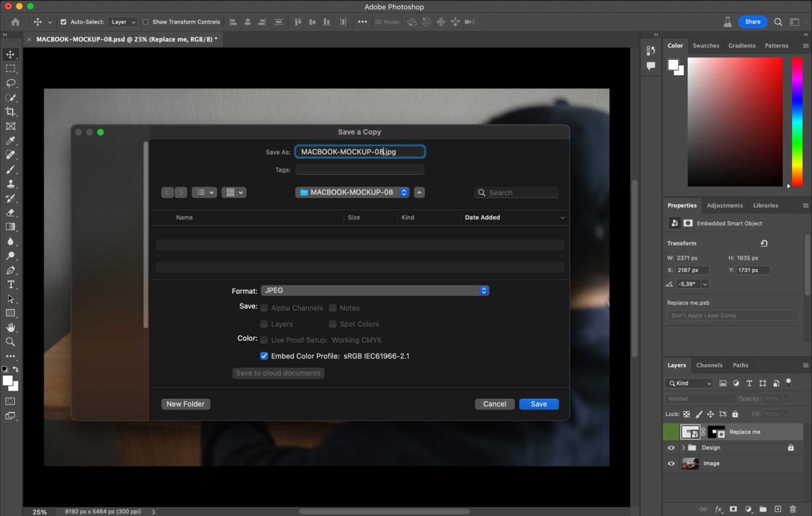
Task: Click the rainbow hue slider strip
Action: (797, 122)
